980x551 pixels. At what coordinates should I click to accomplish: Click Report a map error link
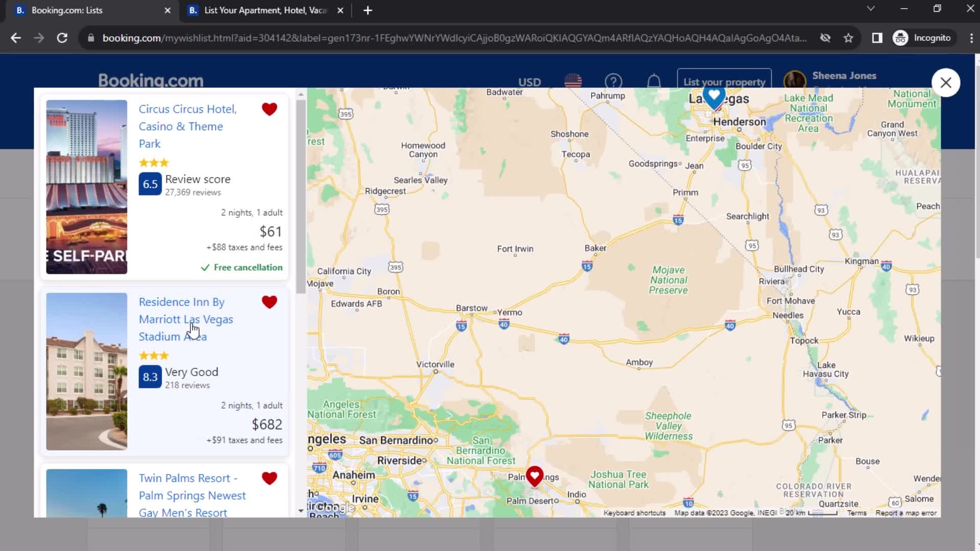click(x=906, y=513)
